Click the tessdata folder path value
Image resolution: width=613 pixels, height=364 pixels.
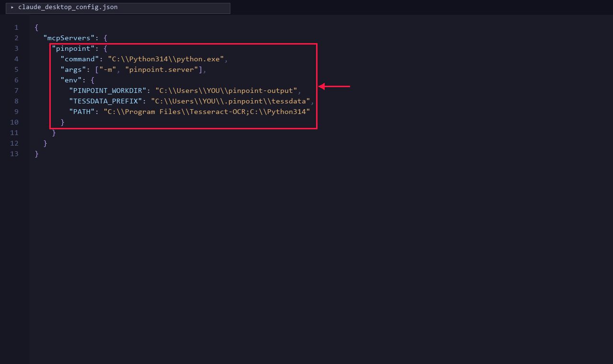(231, 101)
